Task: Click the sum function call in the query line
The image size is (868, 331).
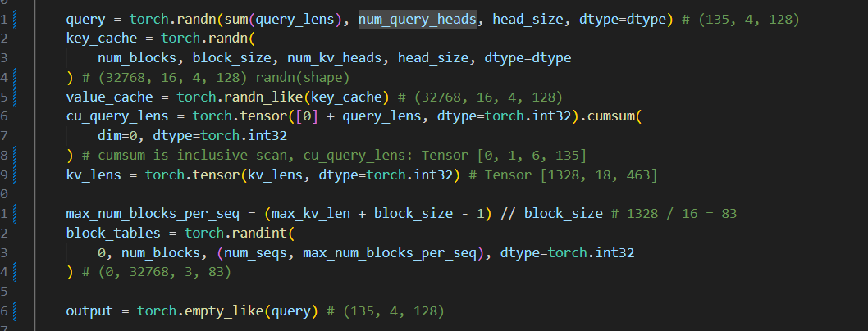Action: point(235,20)
